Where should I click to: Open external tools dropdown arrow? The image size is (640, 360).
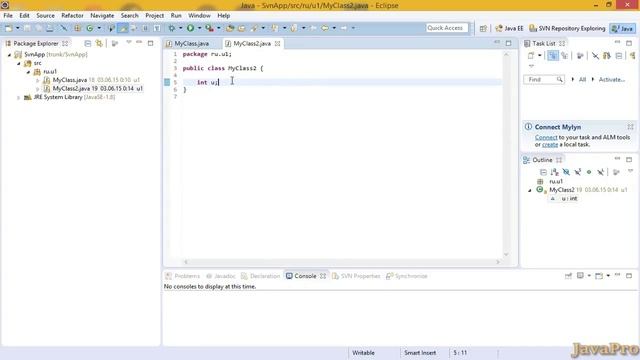tap(219, 28)
